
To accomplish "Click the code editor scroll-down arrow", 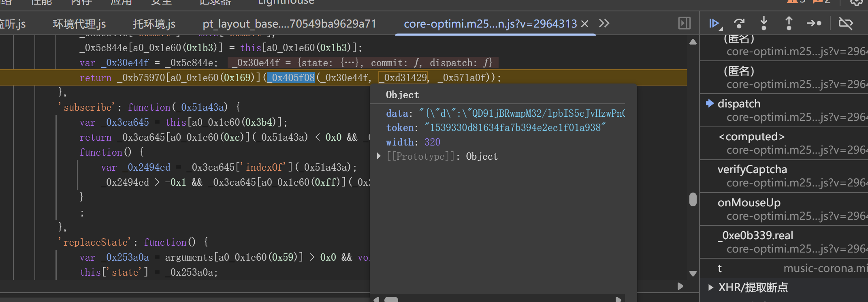I will 693,274.
